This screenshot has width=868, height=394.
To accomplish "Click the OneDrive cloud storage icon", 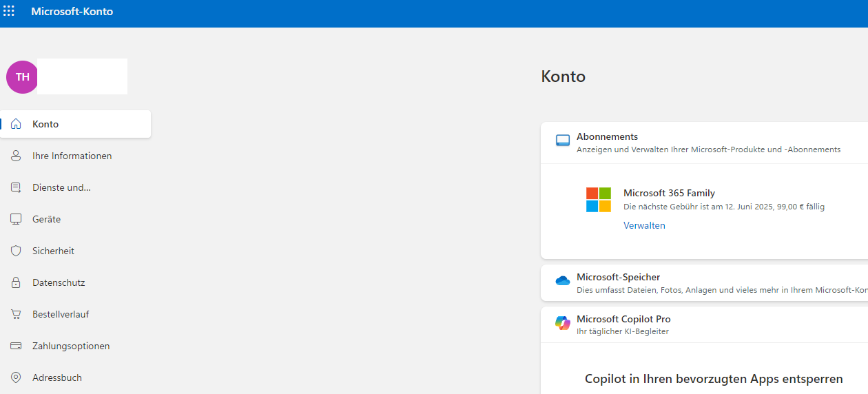I will [x=563, y=280].
